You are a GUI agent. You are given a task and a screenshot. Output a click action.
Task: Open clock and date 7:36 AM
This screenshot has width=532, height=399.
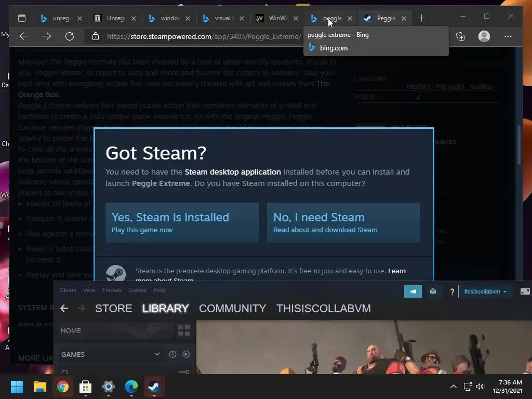[508, 387]
